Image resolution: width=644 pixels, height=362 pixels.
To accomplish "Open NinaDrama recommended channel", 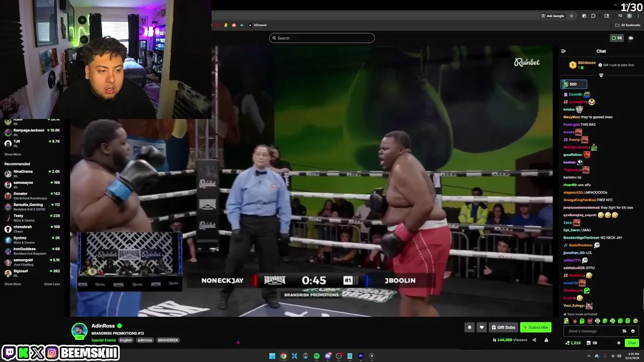I will pos(32,173).
